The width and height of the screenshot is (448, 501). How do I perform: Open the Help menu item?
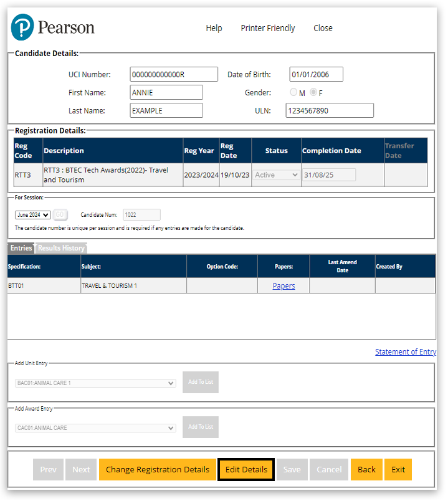(x=214, y=28)
